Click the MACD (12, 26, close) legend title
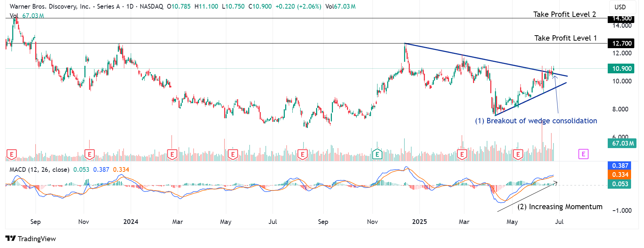 (x=40, y=170)
